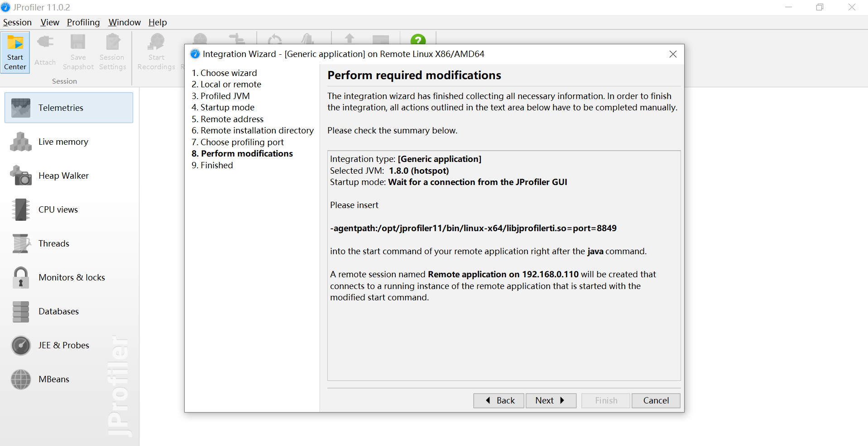Open the Monitors & locks section
Screen dimensions: 868x446
pos(69,277)
